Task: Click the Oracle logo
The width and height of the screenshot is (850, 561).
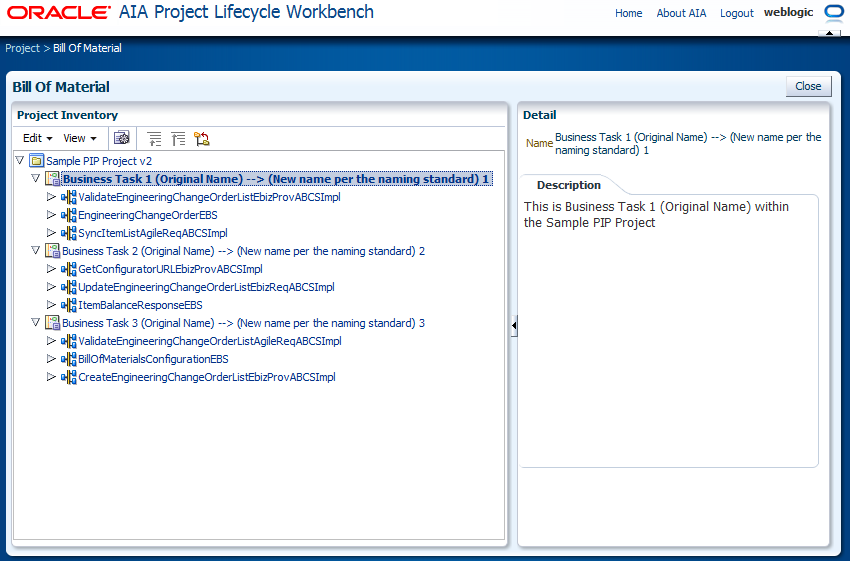Action: 59,12
